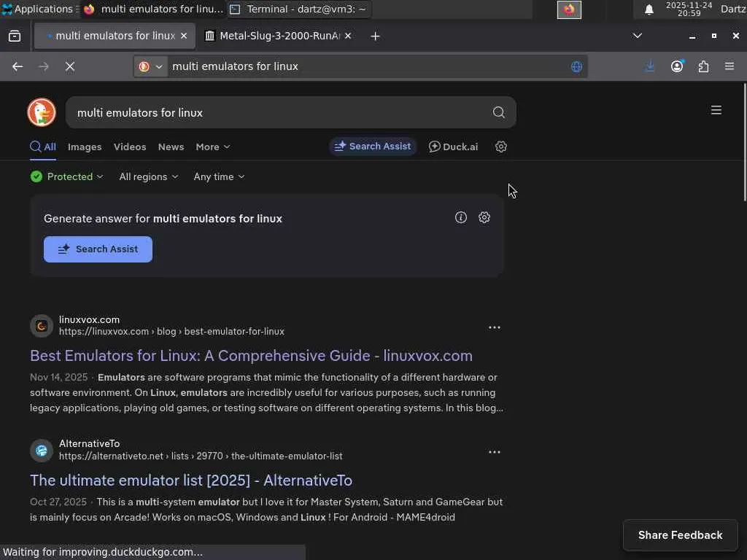Open notifications bell in system panel
This screenshot has height=560, width=747.
pos(649,9)
